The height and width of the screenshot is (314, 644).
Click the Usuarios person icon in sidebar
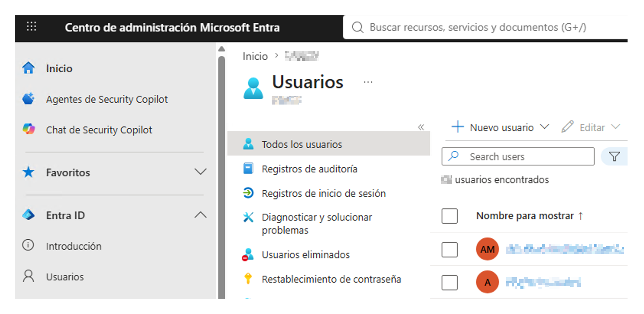click(28, 276)
